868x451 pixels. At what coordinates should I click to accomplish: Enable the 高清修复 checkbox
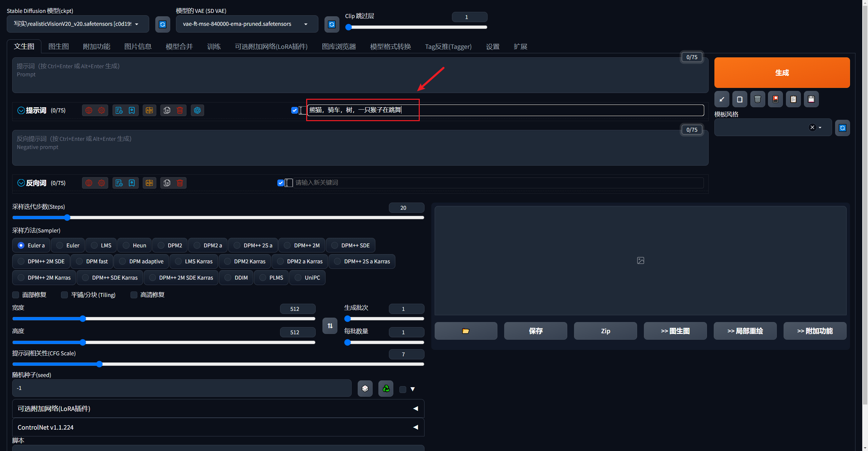(134, 295)
